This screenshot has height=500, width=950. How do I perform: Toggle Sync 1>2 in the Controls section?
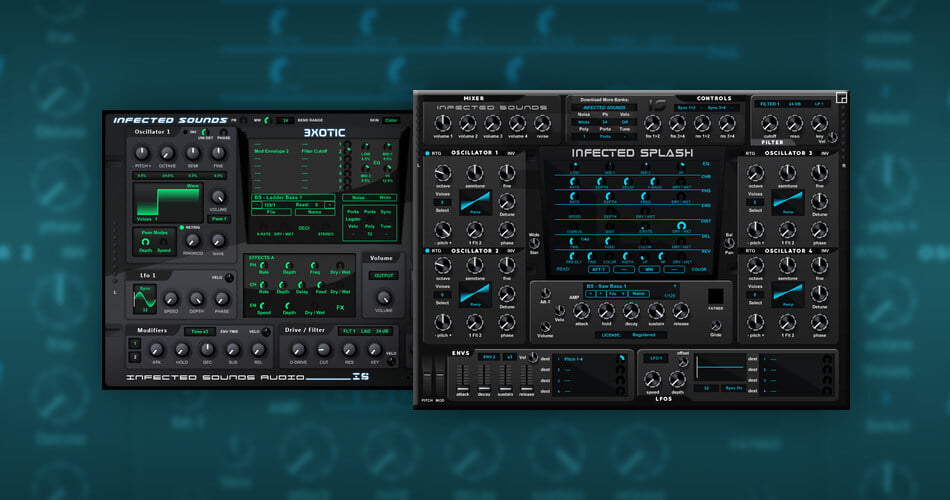(x=686, y=108)
